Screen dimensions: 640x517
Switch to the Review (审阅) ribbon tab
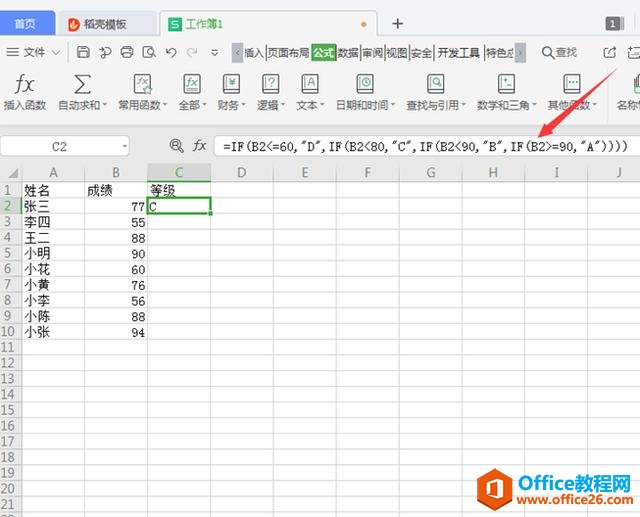[373, 53]
